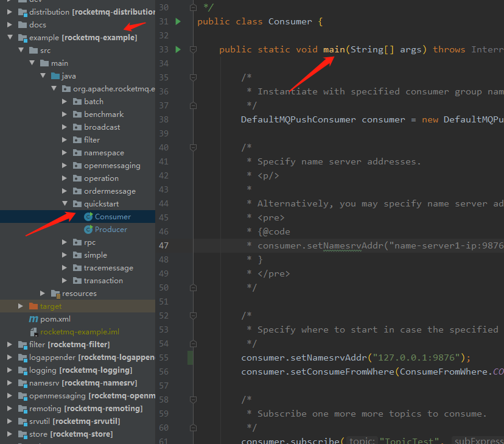The height and width of the screenshot is (444, 504).
Task: Collapse the main method fold marker on line 33
Action: pyautogui.click(x=193, y=49)
